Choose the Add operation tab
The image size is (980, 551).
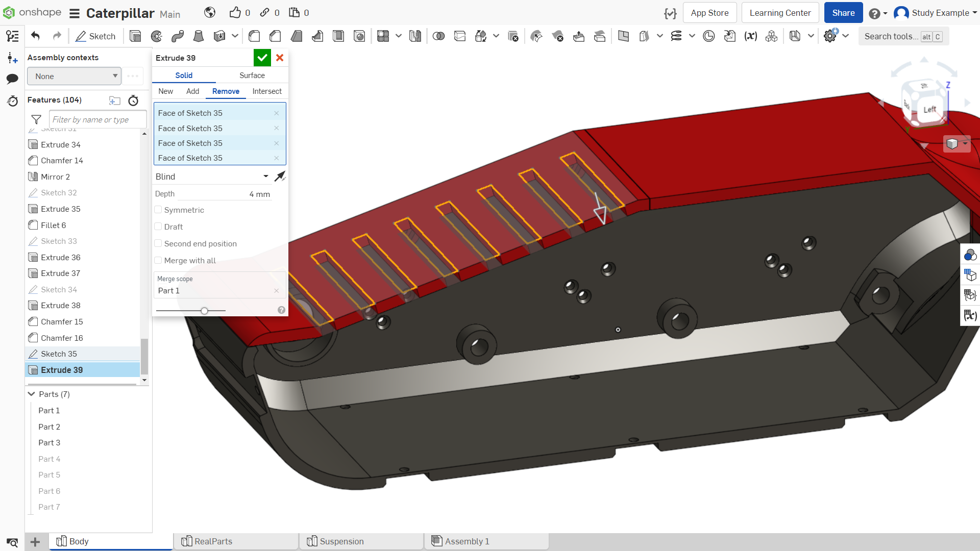click(x=193, y=91)
